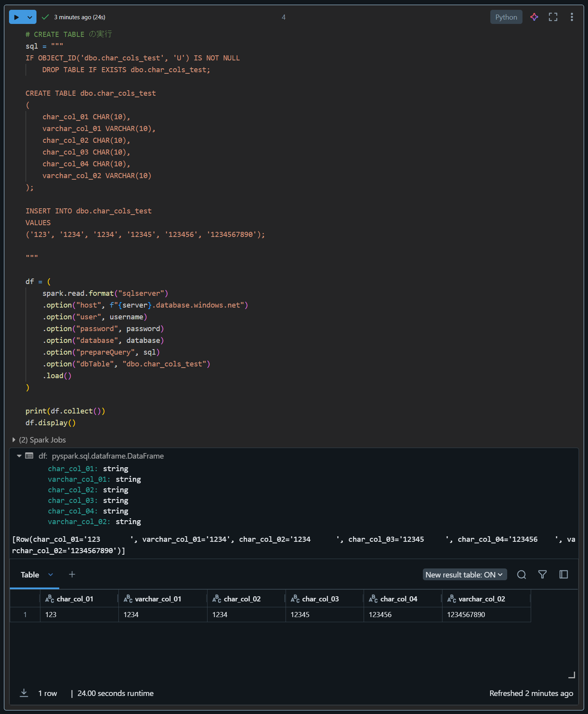Place cursor on df.display() line

[x=51, y=423]
